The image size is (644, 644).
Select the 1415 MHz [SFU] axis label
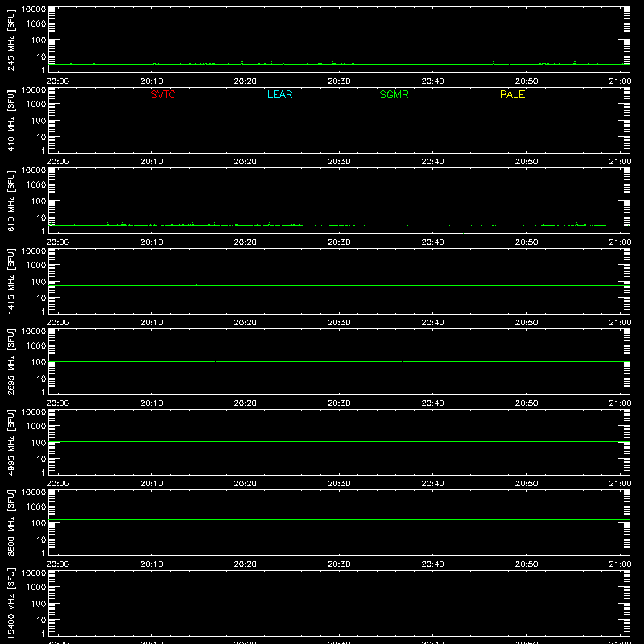(x=10, y=281)
